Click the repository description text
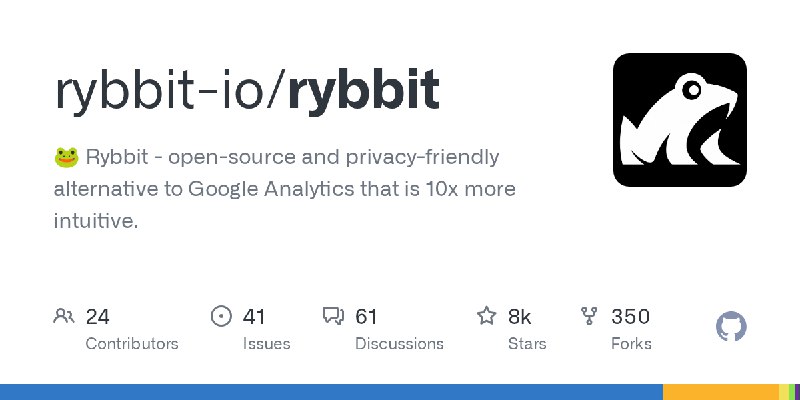 [290, 189]
